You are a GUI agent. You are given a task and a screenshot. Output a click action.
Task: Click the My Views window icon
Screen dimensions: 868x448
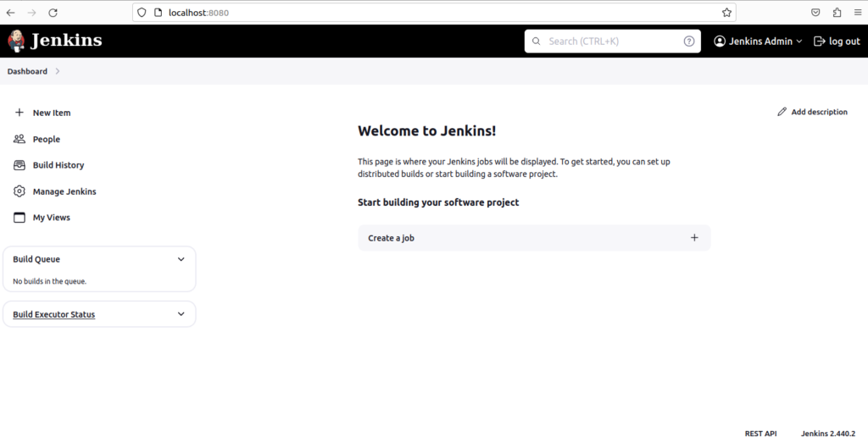pos(19,218)
